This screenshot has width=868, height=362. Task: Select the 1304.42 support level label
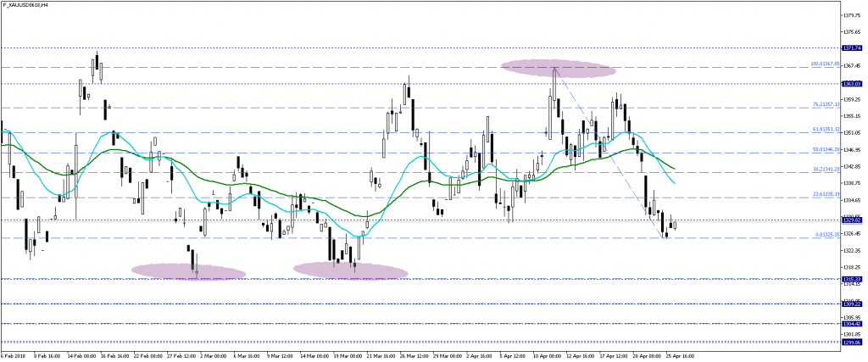coord(851,324)
